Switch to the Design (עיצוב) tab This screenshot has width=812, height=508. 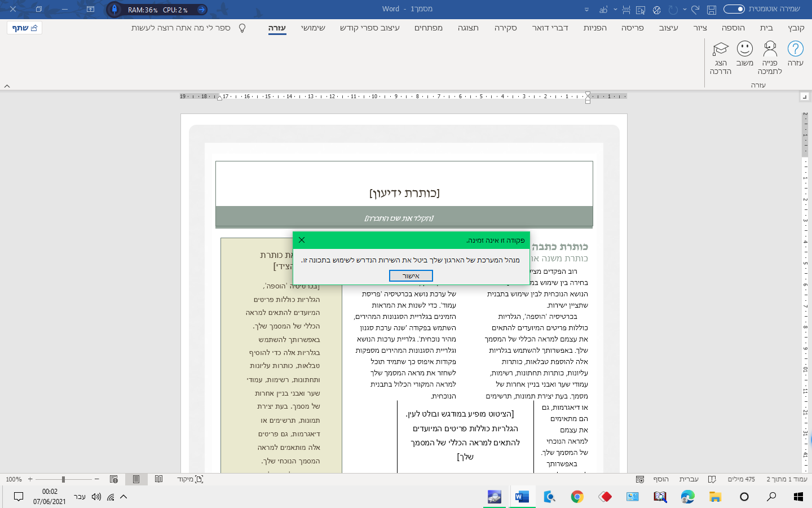[668, 28]
